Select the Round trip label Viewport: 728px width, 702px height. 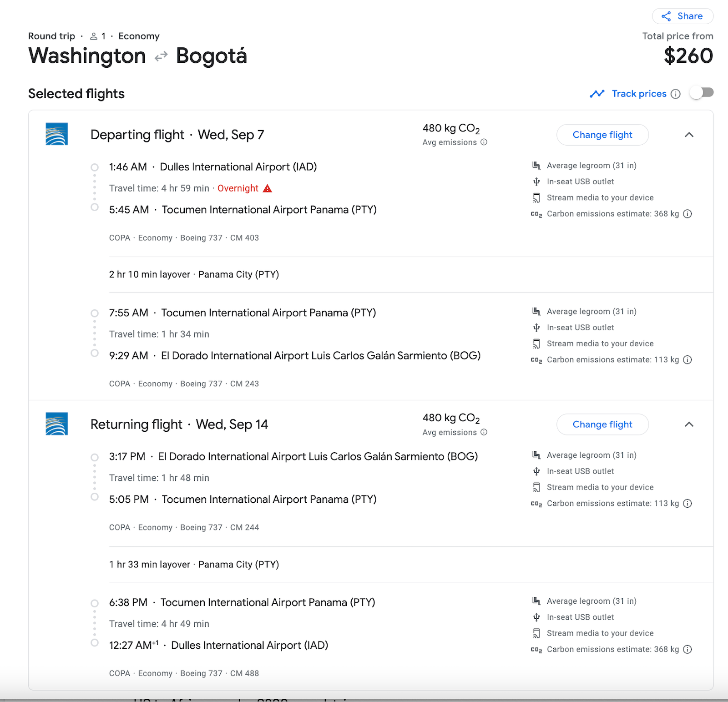(51, 36)
